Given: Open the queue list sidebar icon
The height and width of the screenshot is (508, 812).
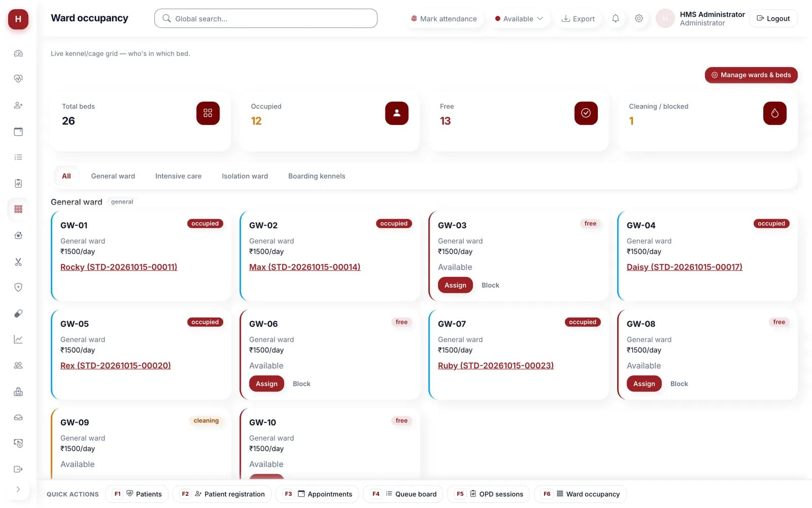Looking at the screenshot, I should (x=18, y=157).
